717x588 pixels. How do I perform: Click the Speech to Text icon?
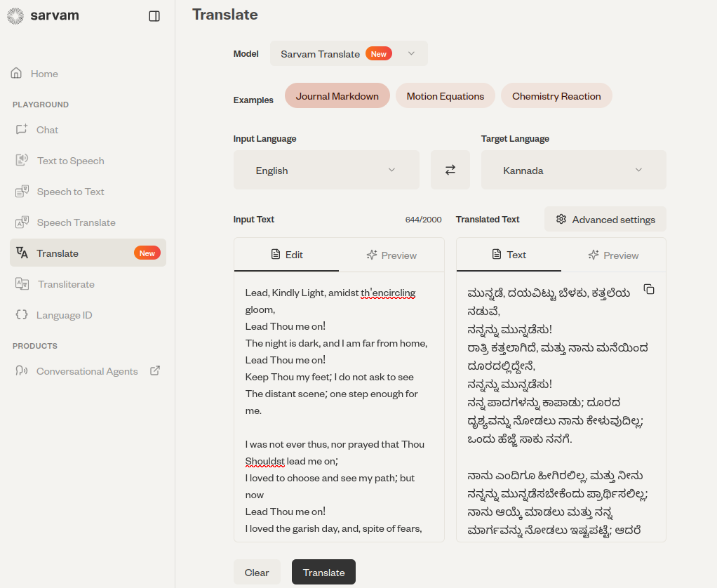22,191
